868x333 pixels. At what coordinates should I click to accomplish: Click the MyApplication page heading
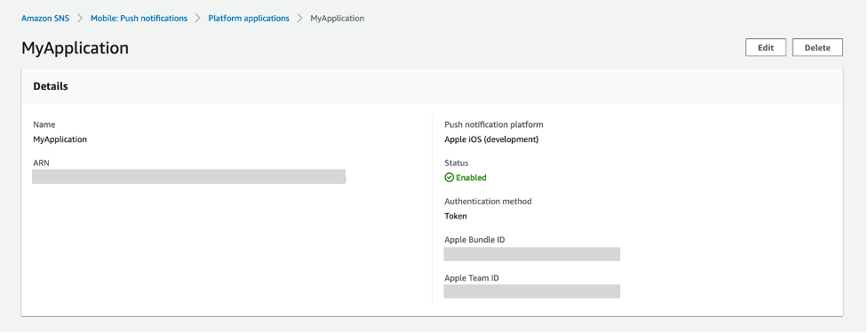(x=75, y=48)
